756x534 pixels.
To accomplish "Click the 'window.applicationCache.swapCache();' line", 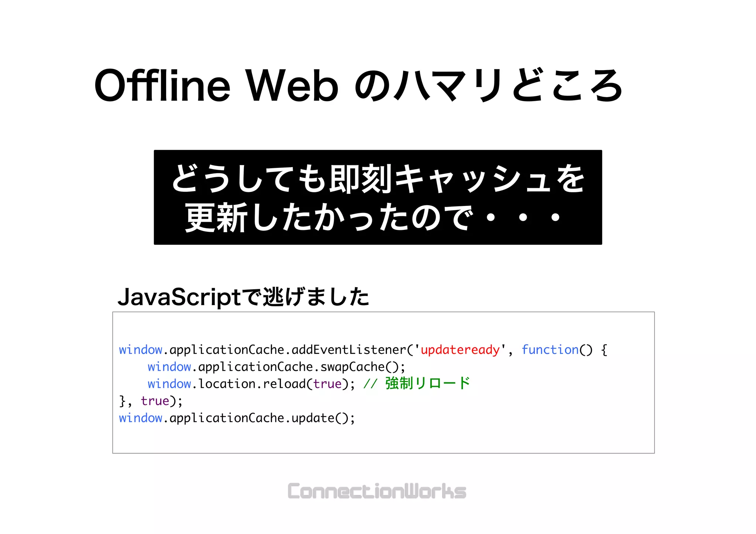I will coord(276,367).
